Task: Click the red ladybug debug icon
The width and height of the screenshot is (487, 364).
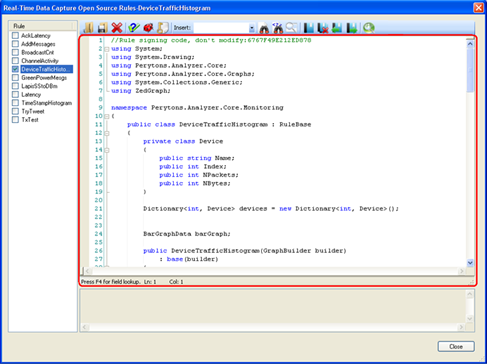Action: click(148, 28)
